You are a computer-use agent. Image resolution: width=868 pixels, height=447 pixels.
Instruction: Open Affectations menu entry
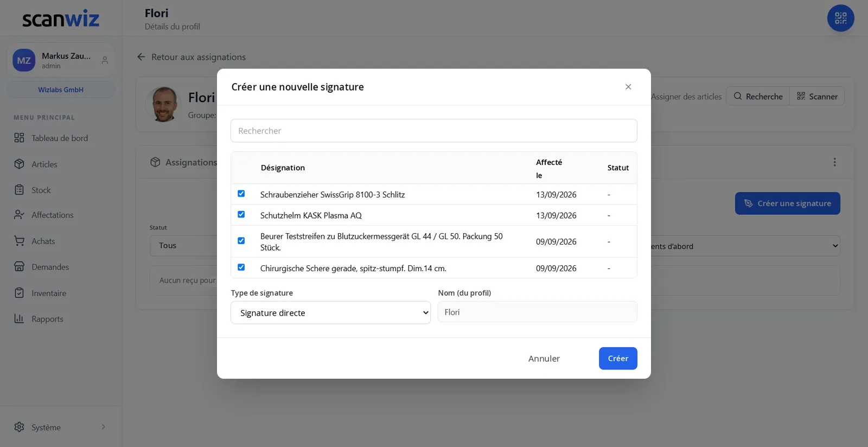tap(53, 215)
